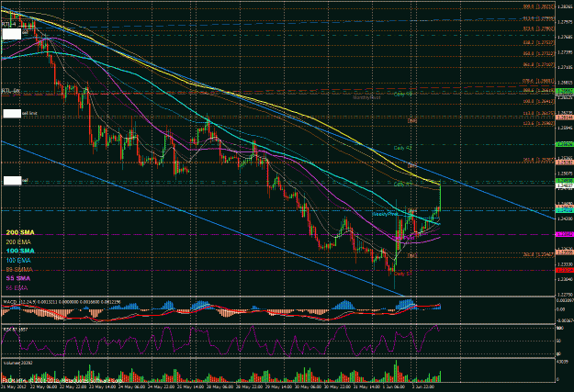This screenshot has height=392, width=574.
Task: Click the sell limit order label
Action: pyautogui.click(x=29, y=114)
